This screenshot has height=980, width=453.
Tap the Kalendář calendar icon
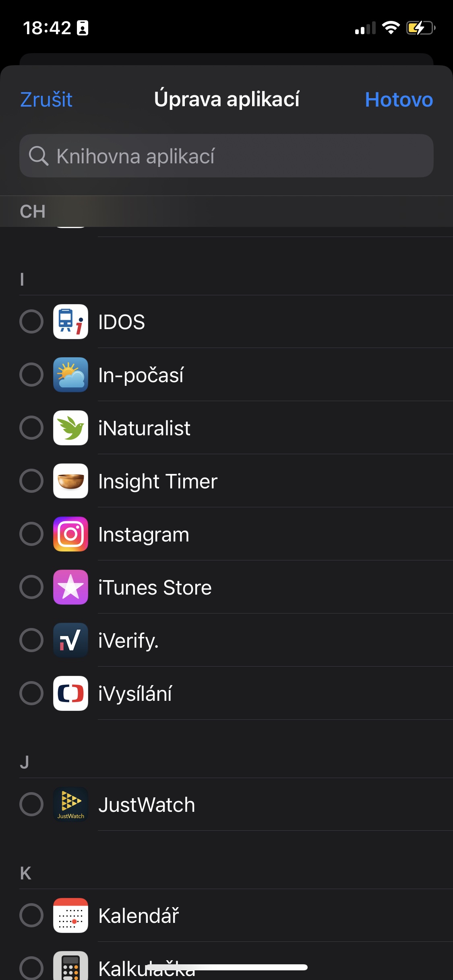coord(70,915)
